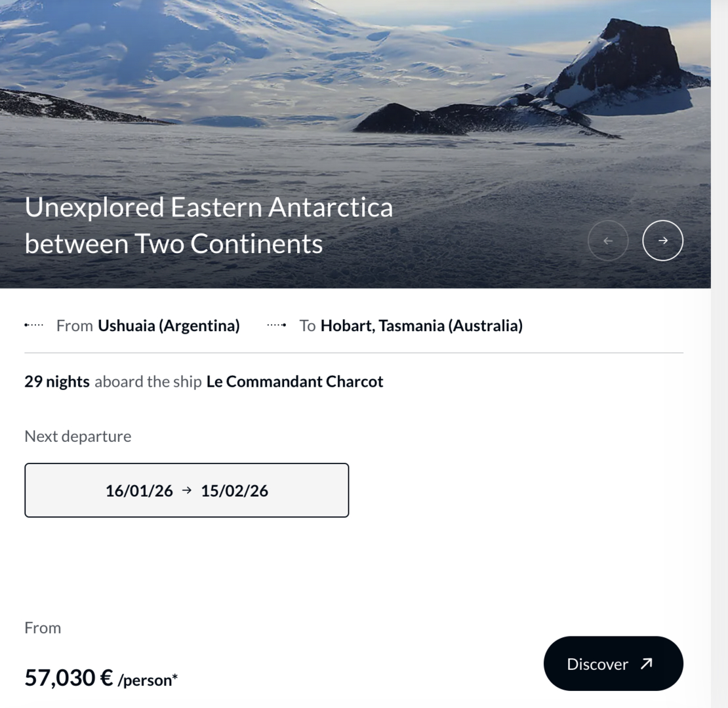This screenshot has height=708, width=728.
Task: Open the Unexplored Eastern Antarctica cruise title
Action: tap(209, 226)
